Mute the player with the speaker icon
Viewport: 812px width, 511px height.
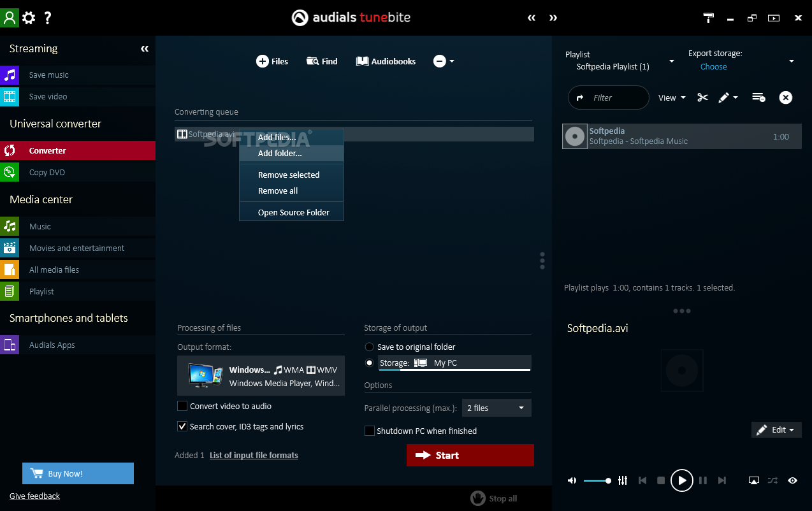tap(572, 480)
